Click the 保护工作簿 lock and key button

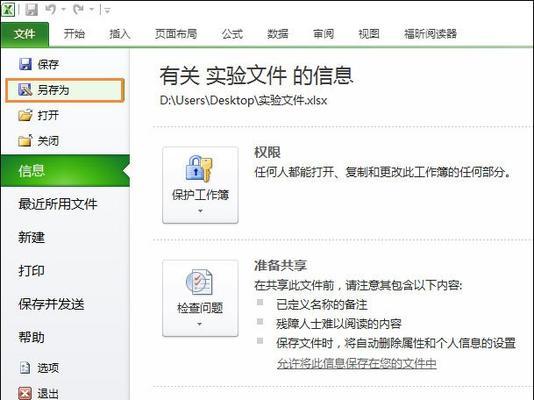point(200,185)
